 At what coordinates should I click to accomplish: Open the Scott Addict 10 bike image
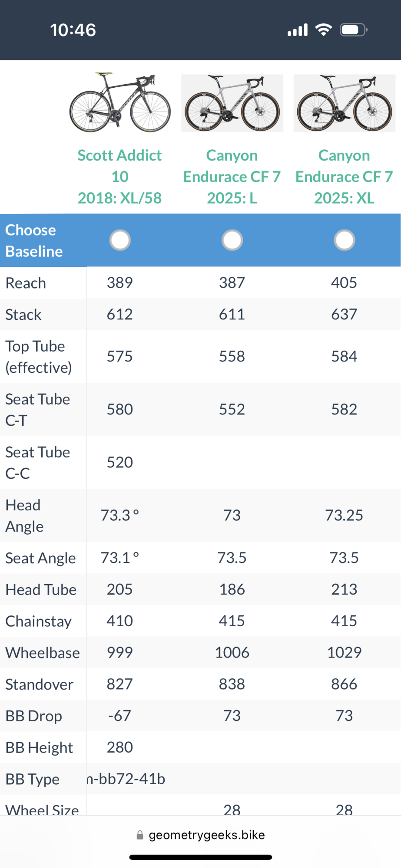coord(120,103)
